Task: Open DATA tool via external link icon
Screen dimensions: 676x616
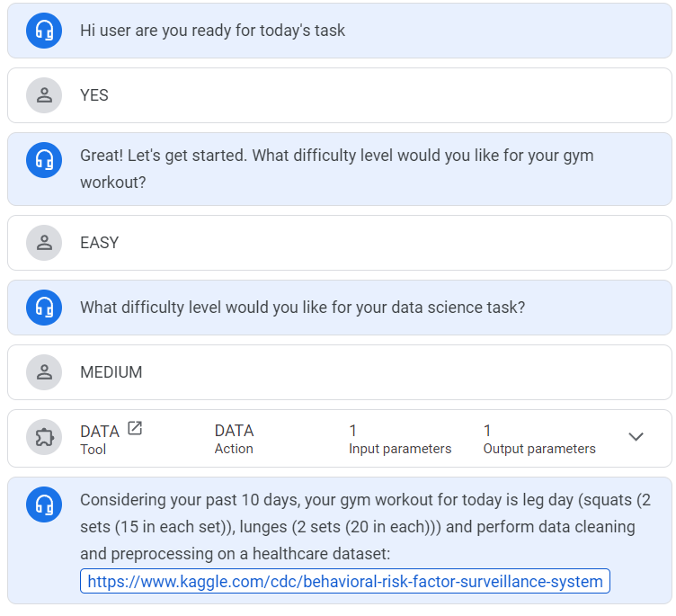Action: click(x=135, y=429)
